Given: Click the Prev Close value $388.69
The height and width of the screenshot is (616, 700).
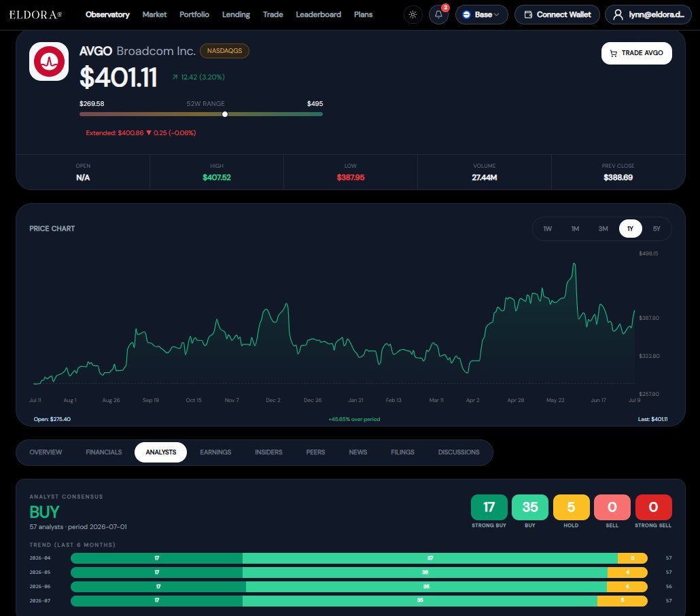Looking at the screenshot, I should (618, 177).
